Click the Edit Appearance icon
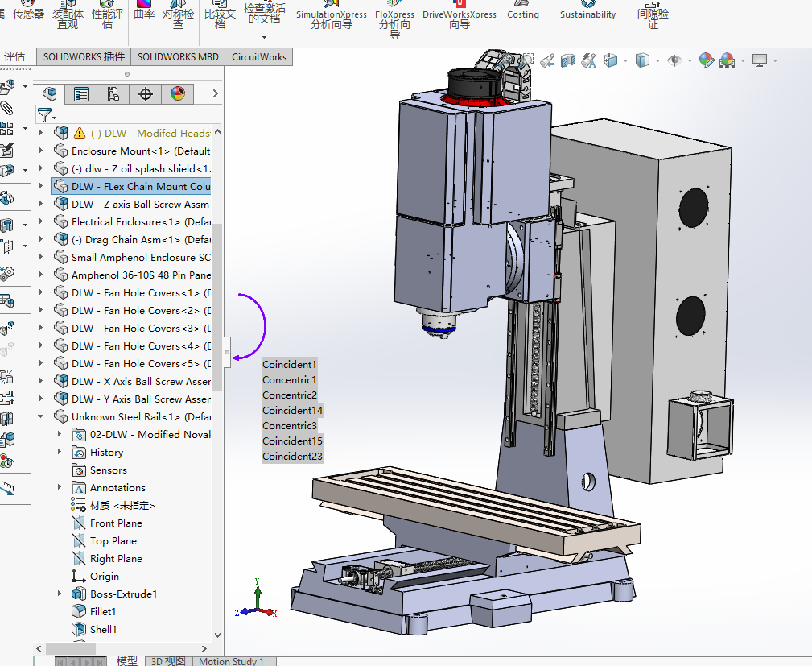Image resolution: width=812 pixels, height=666 pixels. pyautogui.click(x=706, y=60)
